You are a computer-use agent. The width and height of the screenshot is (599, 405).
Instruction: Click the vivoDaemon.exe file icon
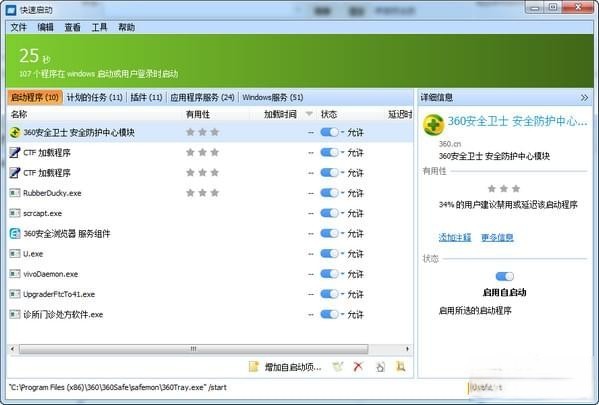(15, 274)
